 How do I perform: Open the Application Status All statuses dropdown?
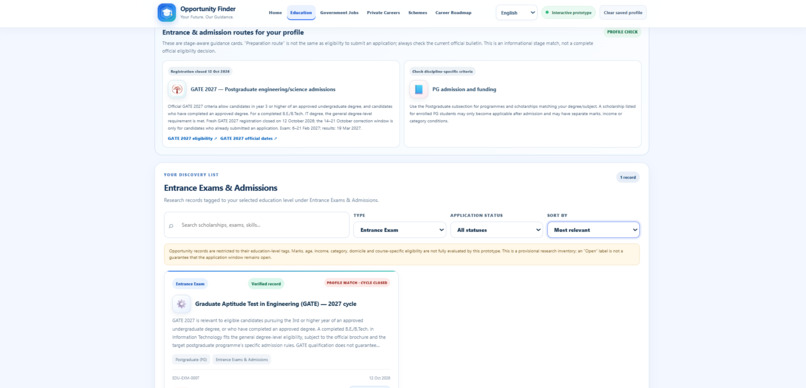point(497,230)
